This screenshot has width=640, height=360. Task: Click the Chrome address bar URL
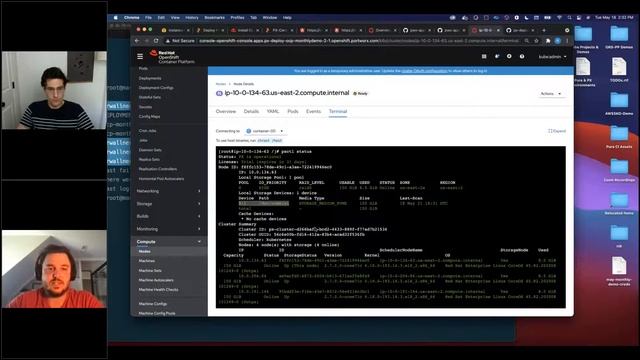click(359, 41)
